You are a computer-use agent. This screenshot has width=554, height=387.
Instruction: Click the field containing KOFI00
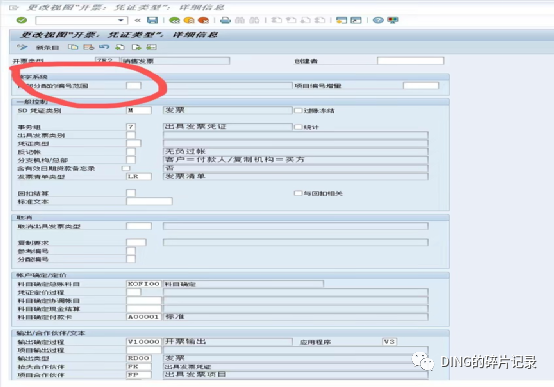(144, 284)
